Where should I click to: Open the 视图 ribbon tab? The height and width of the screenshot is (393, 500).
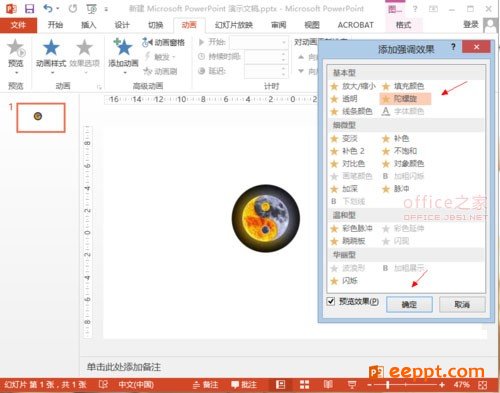pyautogui.click(x=312, y=25)
